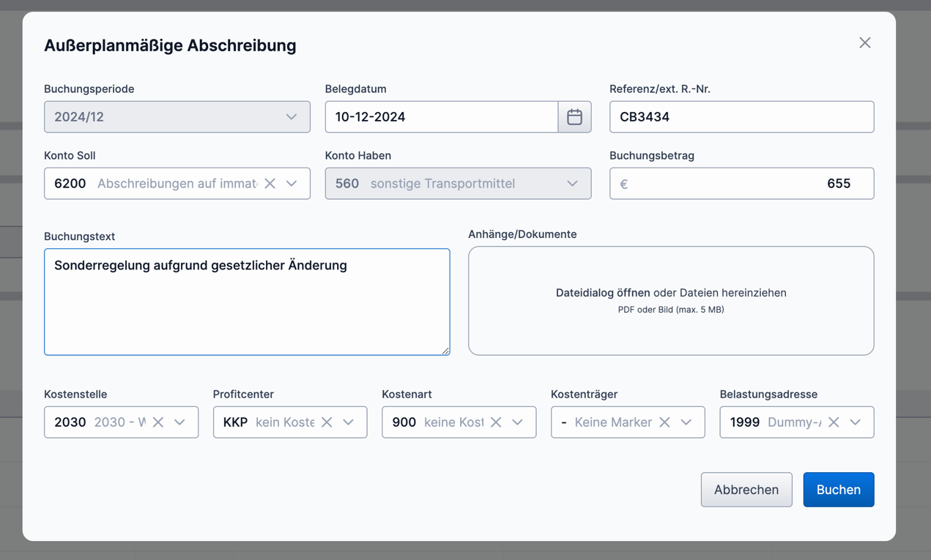The height and width of the screenshot is (560, 931).
Task: Open the Kostenstelle dropdown arrow
Action: 180,422
